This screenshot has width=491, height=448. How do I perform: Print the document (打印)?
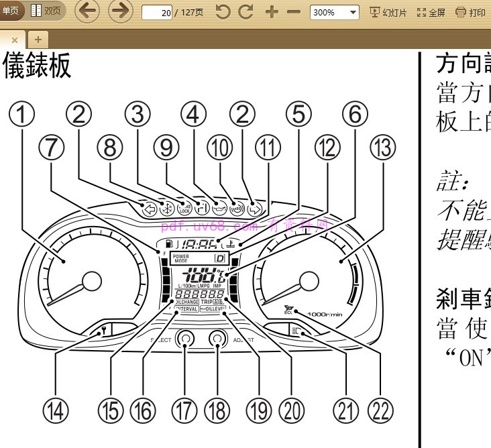(x=470, y=12)
